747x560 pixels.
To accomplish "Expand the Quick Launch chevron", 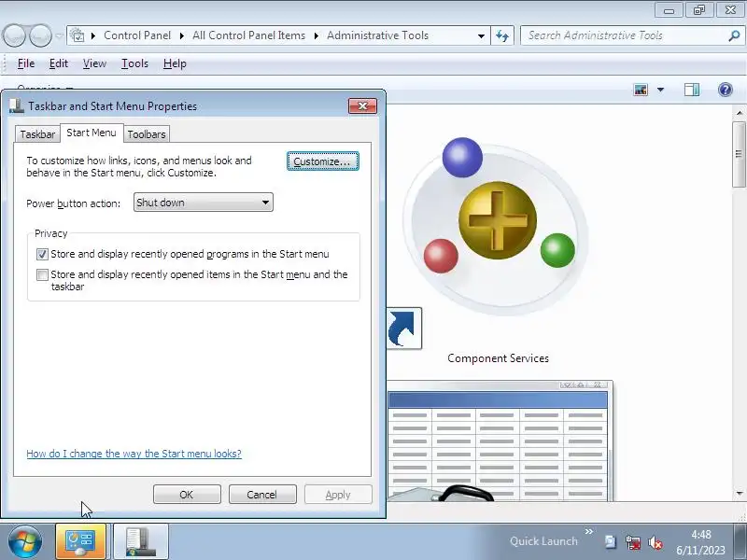I will tap(589, 531).
